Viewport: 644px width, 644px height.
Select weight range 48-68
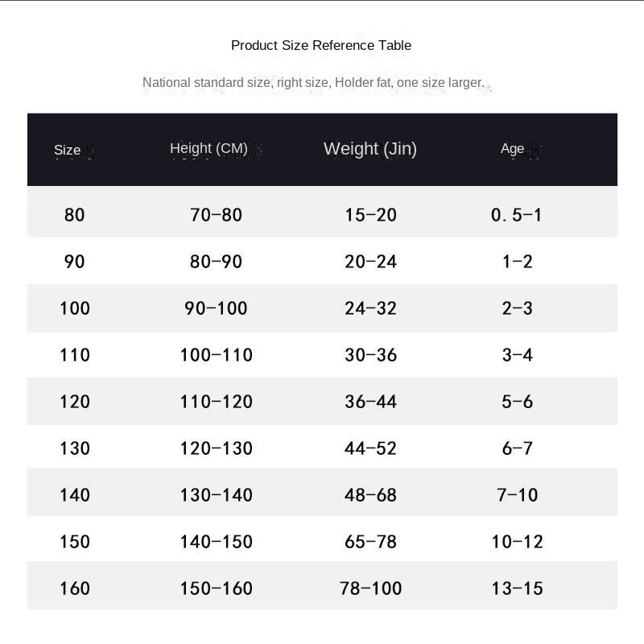tap(370, 495)
